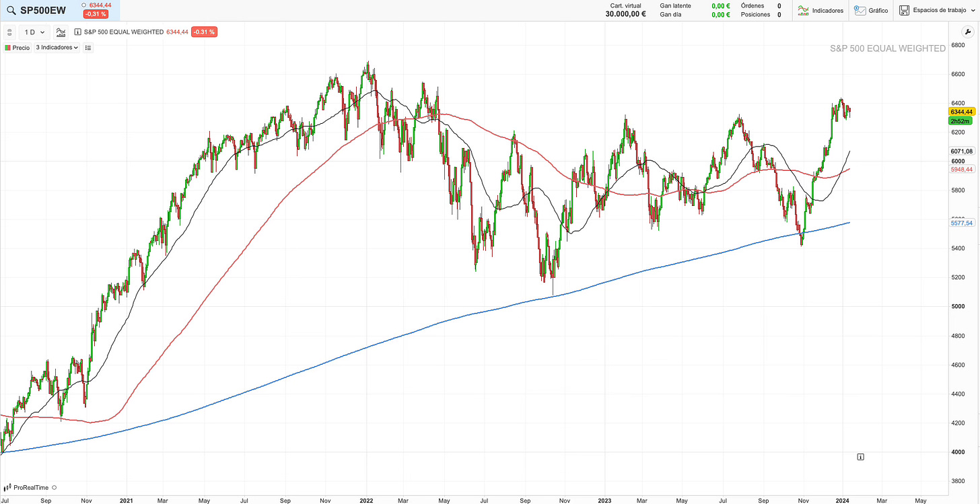
Task: Click the Órdenes count
Action: click(779, 5)
